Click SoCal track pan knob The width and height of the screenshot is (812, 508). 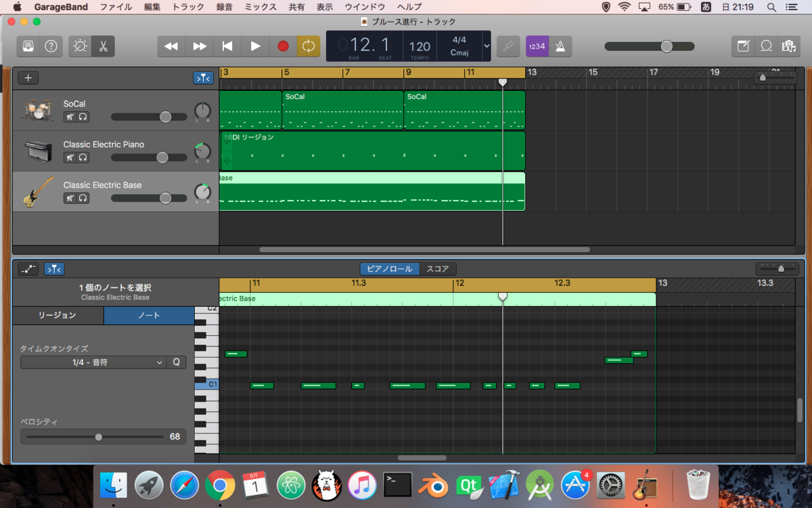[x=202, y=111]
